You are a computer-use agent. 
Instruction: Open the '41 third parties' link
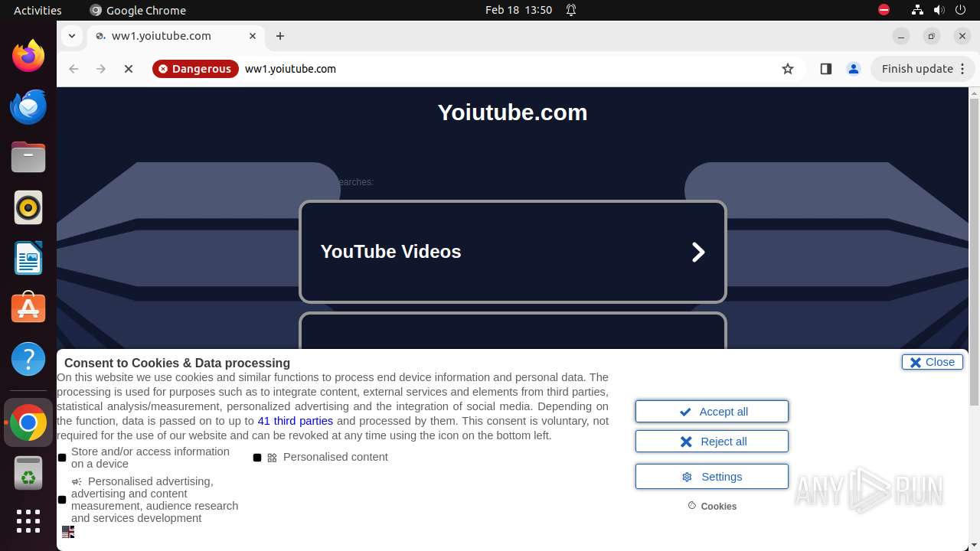pyautogui.click(x=296, y=421)
